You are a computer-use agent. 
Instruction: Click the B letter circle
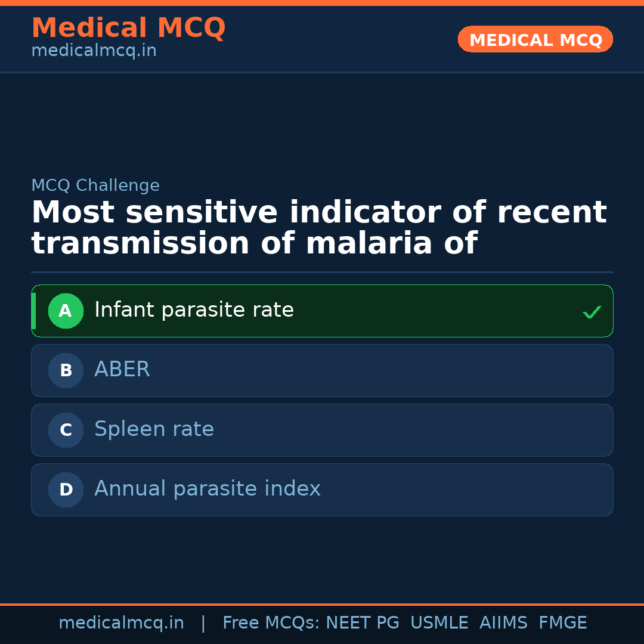coord(66,370)
